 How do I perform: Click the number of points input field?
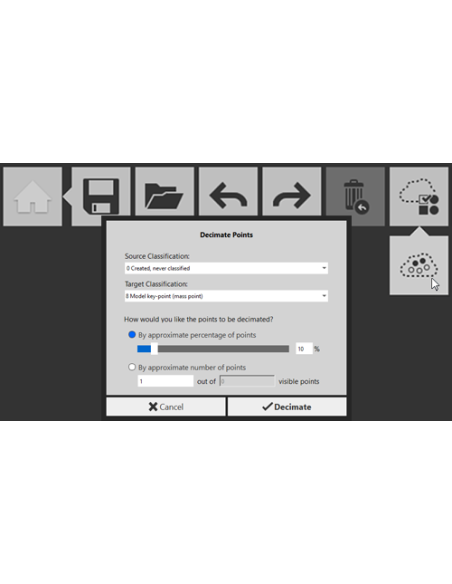pos(166,381)
